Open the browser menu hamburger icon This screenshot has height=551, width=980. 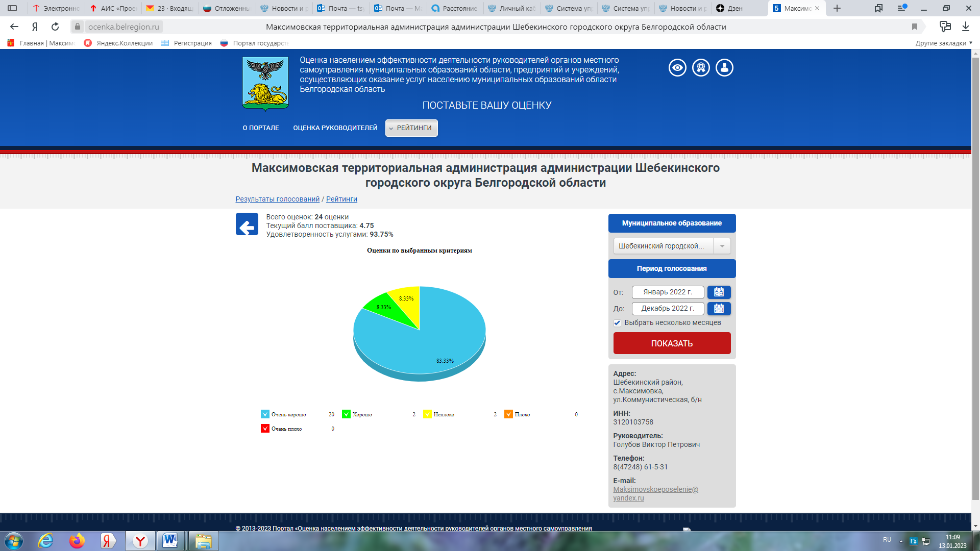901,8
